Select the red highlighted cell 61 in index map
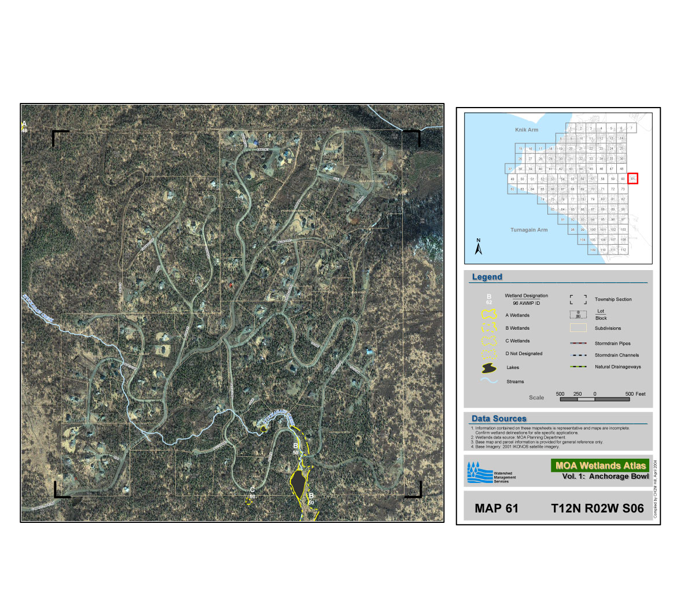 (632, 179)
